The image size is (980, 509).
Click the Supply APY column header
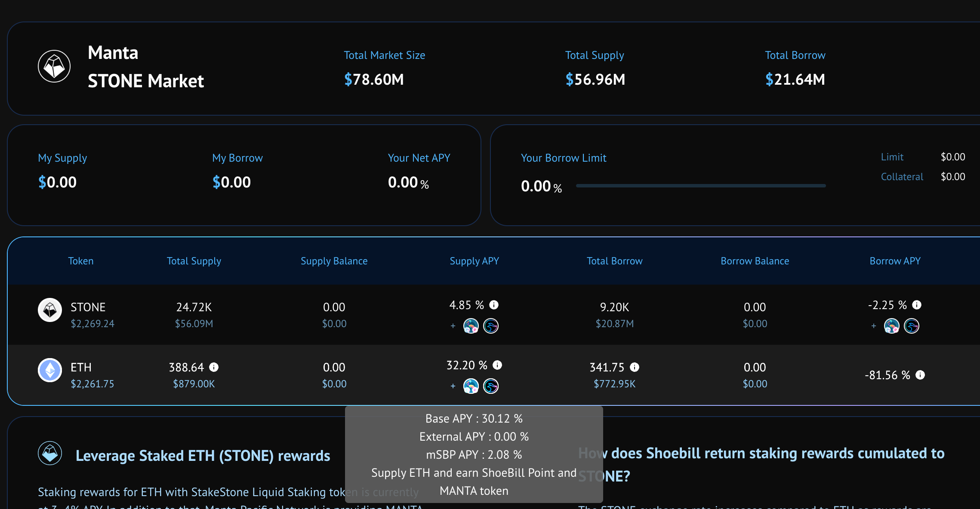pyautogui.click(x=475, y=261)
